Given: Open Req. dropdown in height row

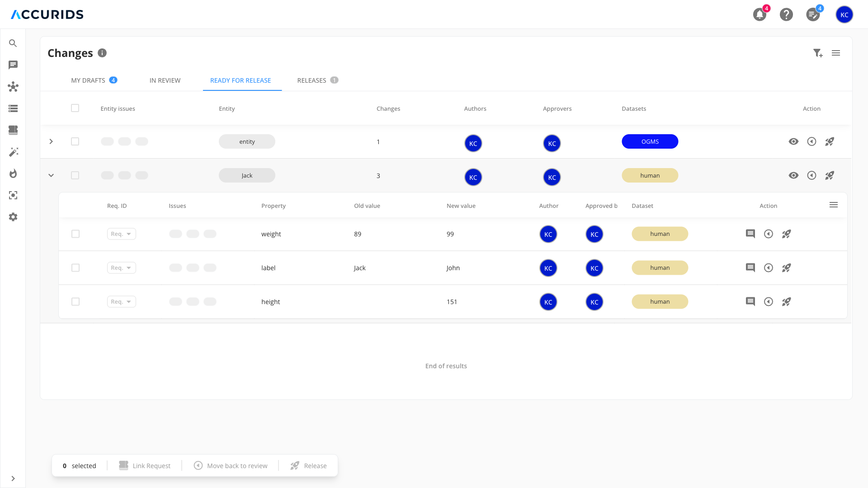Looking at the screenshot, I should [x=121, y=302].
